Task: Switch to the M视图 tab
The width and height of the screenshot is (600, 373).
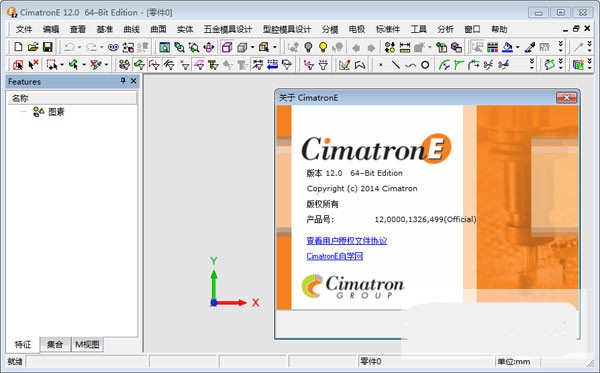Action: coord(87,345)
